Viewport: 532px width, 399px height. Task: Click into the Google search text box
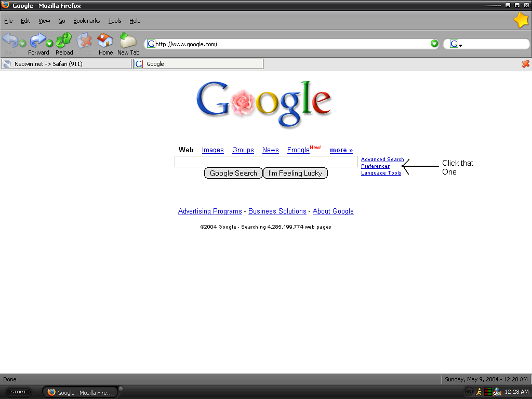[x=266, y=162]
